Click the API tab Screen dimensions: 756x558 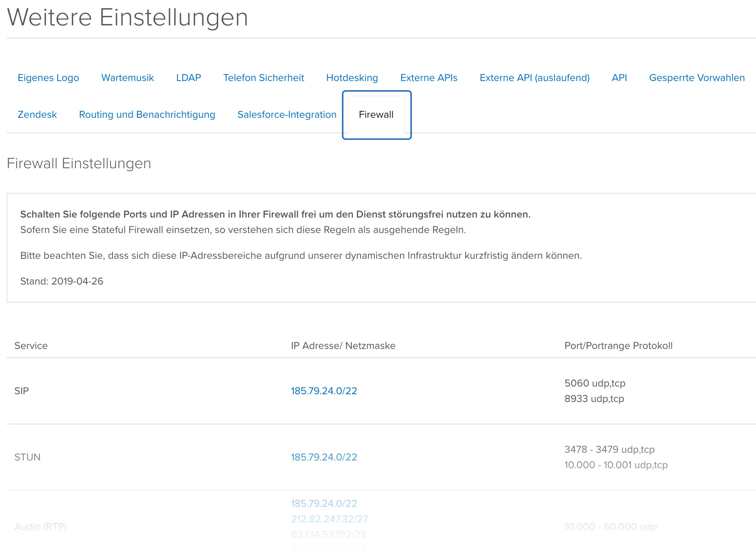point(619,78)
